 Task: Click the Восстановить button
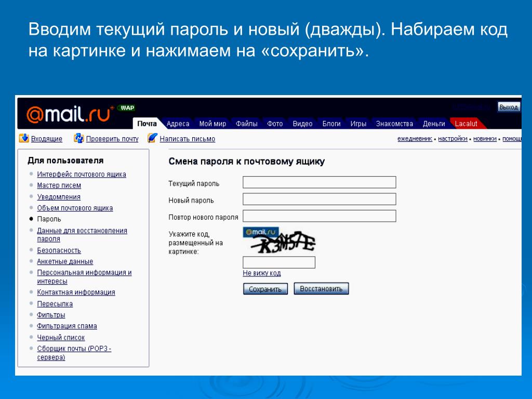click(321, 289)
